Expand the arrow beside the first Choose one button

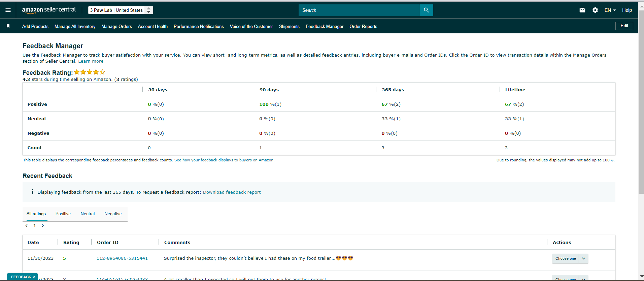point(584,258)
